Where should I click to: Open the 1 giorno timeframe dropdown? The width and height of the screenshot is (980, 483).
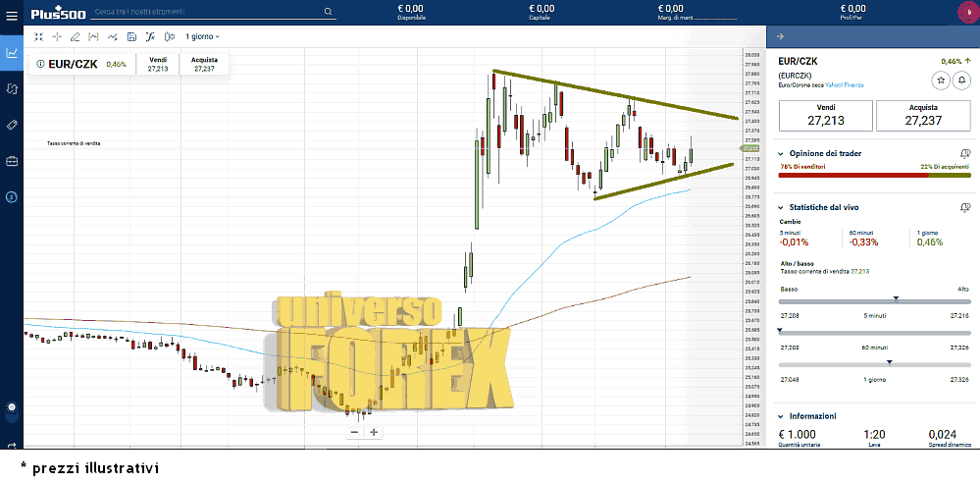[x=202, y=36]
